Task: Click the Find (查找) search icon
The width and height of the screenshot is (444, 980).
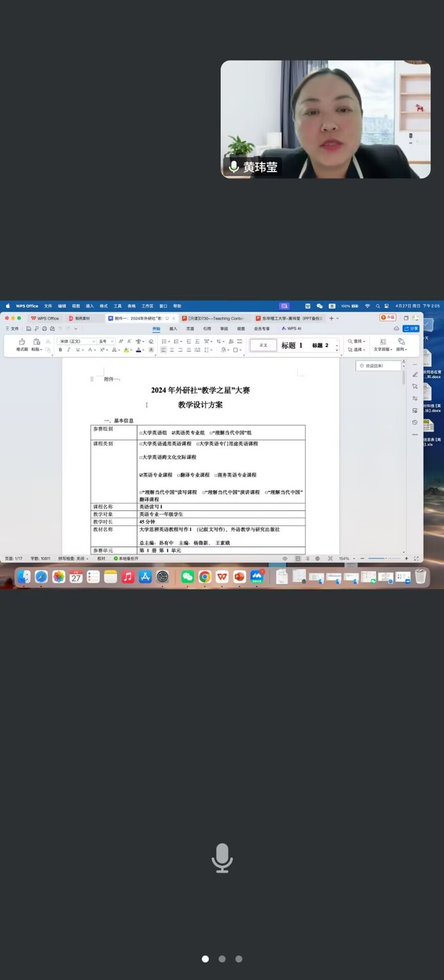Action: 351,341
